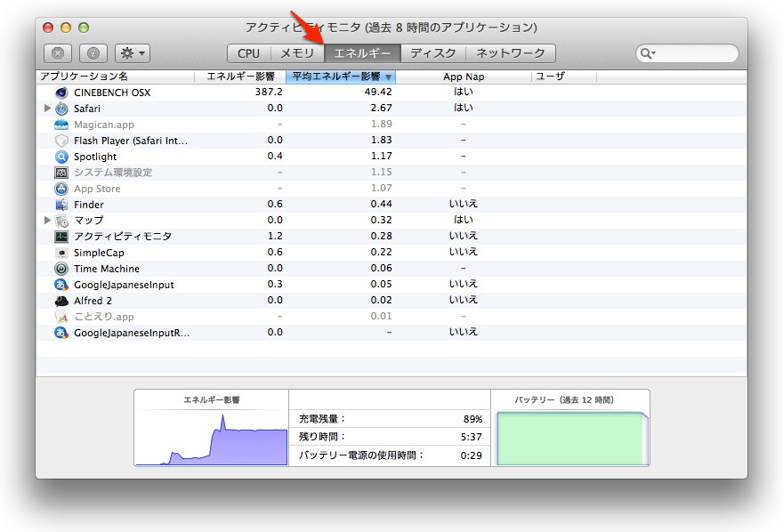This screenshot has height=532, width=783.
Task: Switch to the ネットワーク tab
Action: click(x=511, y=52)
